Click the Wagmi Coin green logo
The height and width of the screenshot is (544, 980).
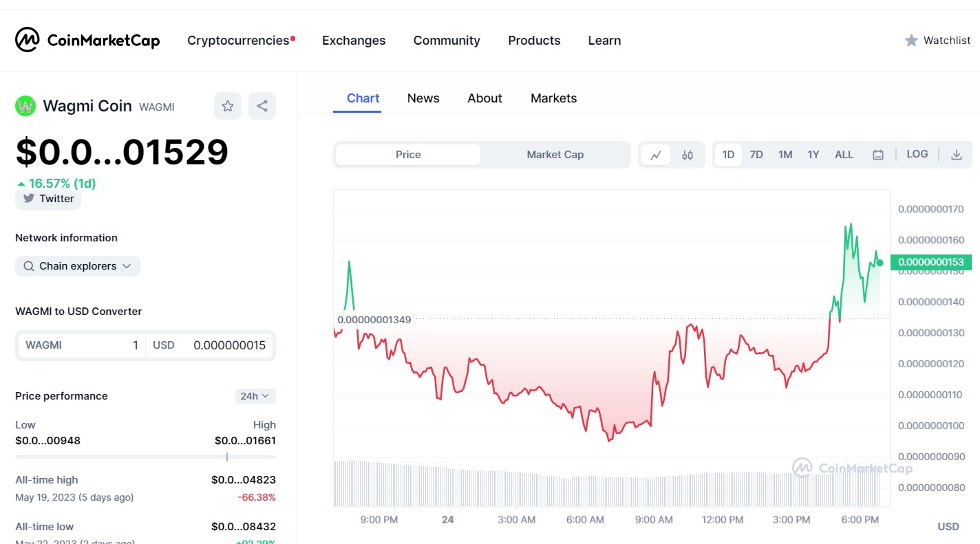coord(25,106)
